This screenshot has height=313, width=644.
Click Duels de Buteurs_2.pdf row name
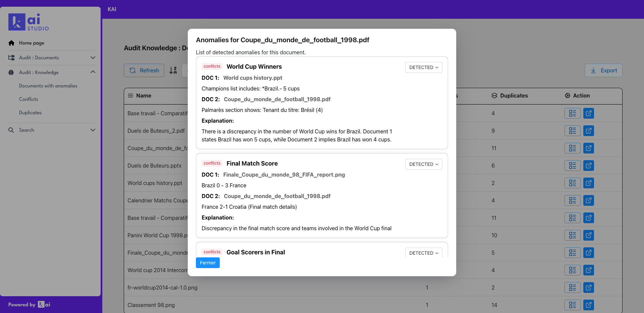click(x=156, y=131)
